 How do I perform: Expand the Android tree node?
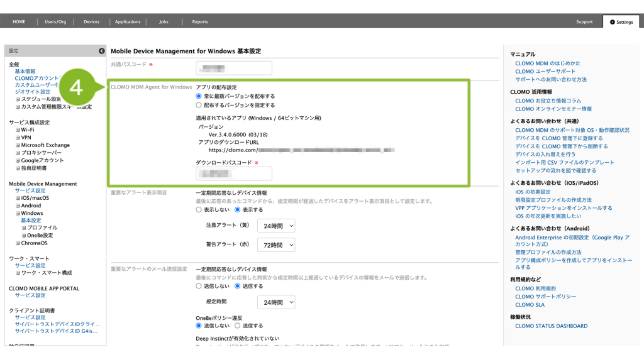click(18, 206)
